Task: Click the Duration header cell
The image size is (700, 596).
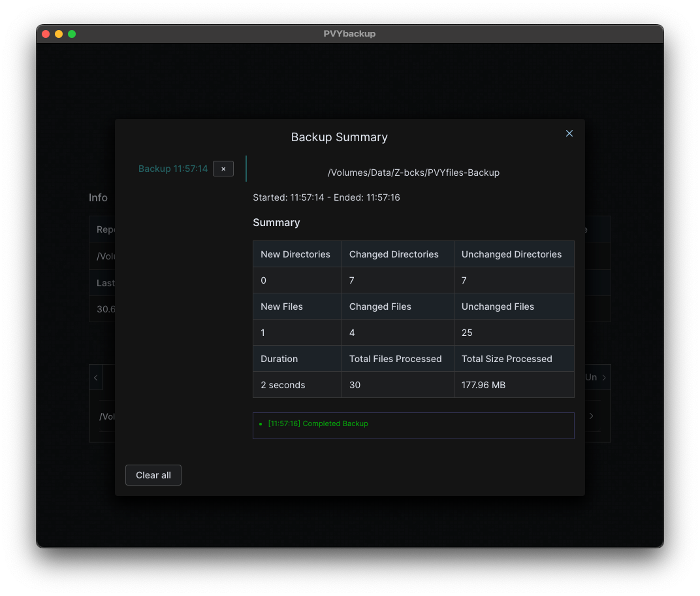Action: pyautogui.click(x=297, y=359)
